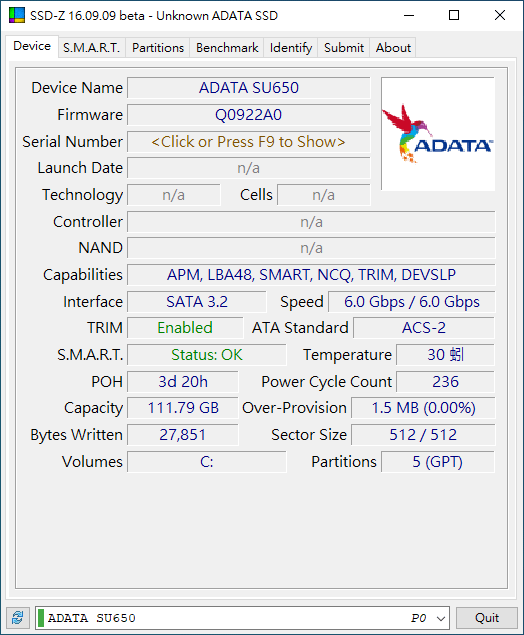The width and height of the screenshot is (524, 635).
Task: Click the Speed value 6.0 Gbps / 6.0 Gbps
Action: tap(411, 302)
